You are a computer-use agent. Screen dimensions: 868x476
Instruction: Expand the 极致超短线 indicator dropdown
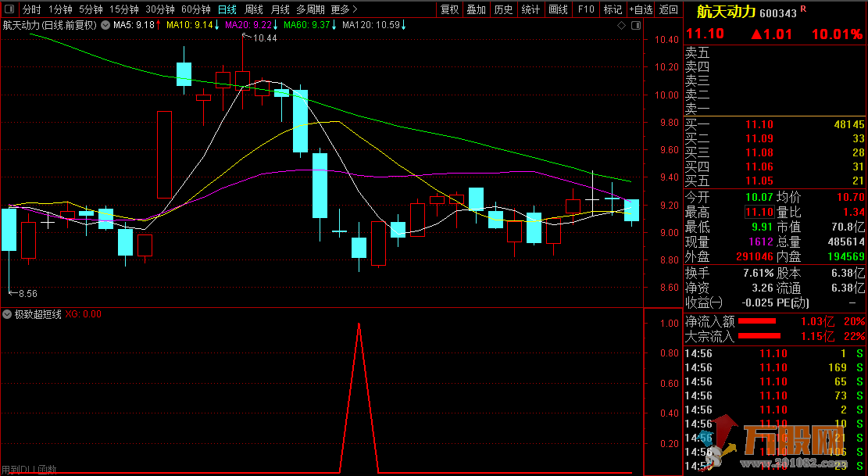pyautogui.click(x=7, y=314)
